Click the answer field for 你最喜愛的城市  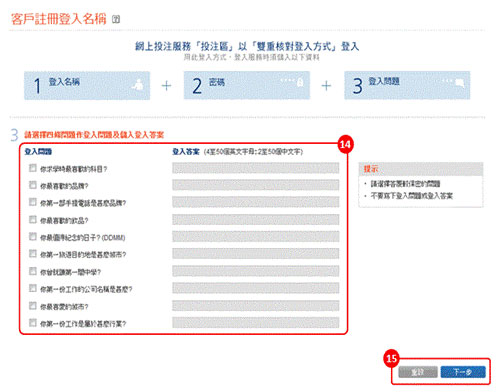(256, 306)
